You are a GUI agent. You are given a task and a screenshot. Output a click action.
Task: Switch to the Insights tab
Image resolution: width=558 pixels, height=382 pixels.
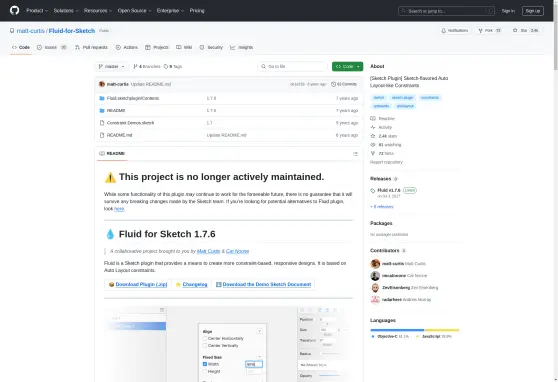pyautogui.click(x=242, y=47)
